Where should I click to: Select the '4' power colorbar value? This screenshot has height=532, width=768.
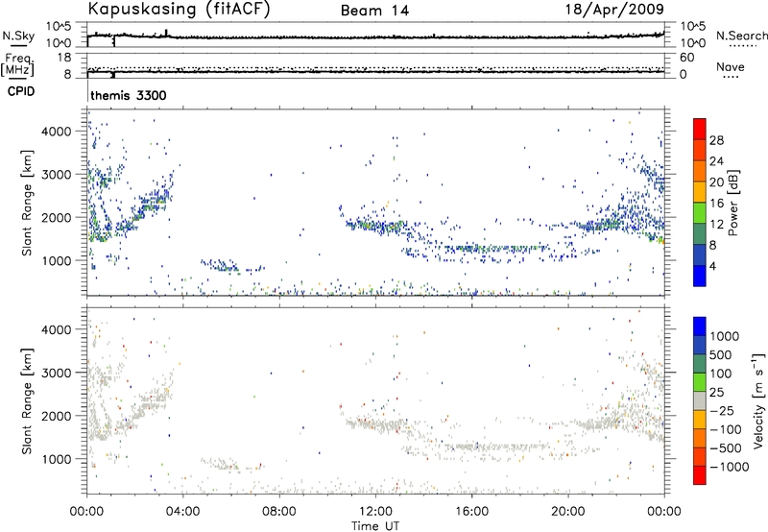(713, 266)
